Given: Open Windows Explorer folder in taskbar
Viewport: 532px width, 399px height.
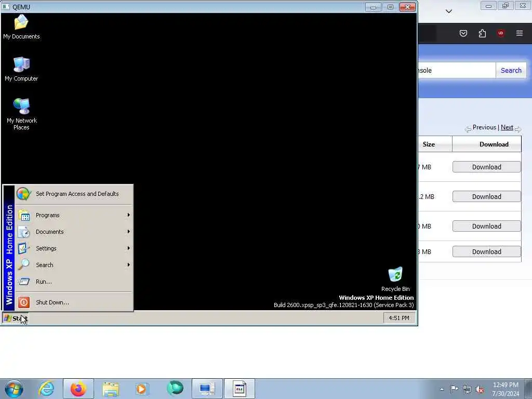Looking at the screenshot, I should pos(111,389).
